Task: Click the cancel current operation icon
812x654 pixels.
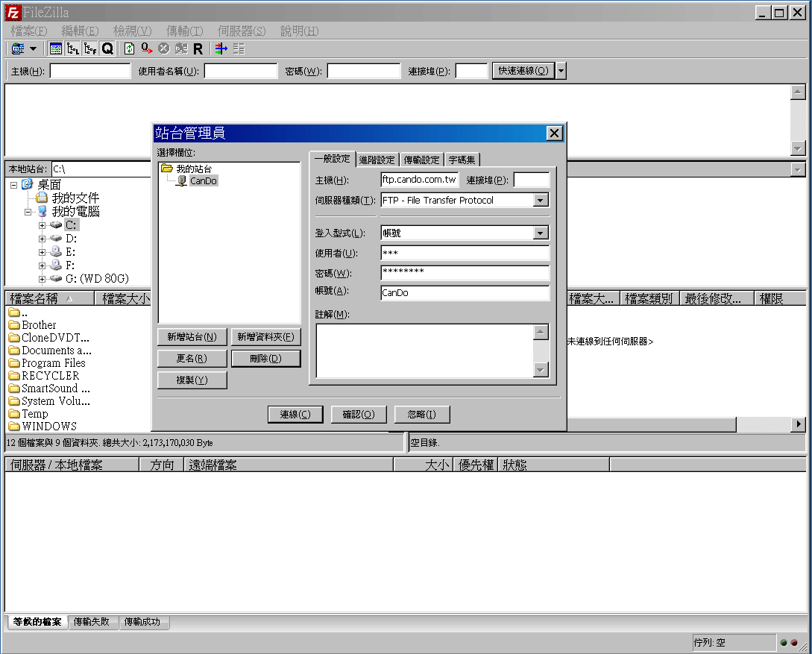Action: pyautogui.click(x=163, y=48)
